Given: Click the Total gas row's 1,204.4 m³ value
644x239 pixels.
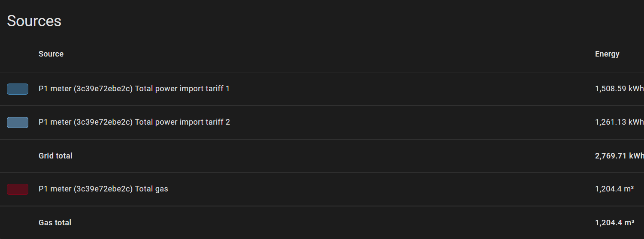Looking at the screenshot, I should pyautogui.click(x=614, y=189).
